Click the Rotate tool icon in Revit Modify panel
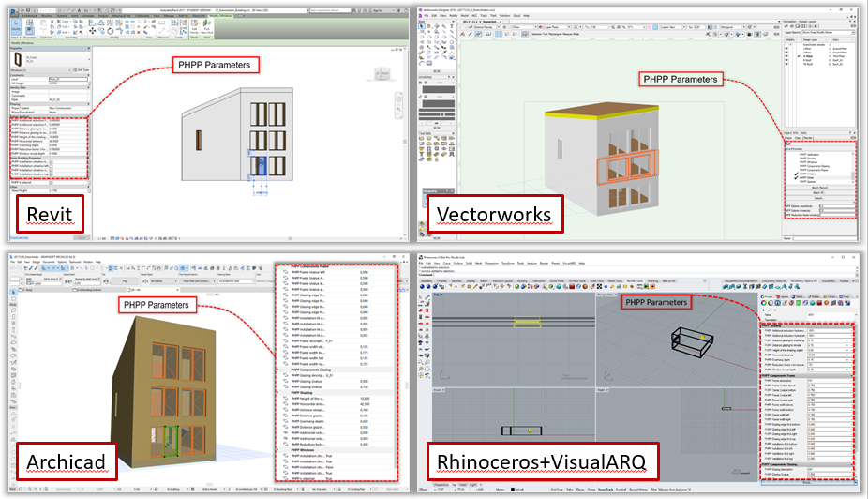 [x=111, y=31]
